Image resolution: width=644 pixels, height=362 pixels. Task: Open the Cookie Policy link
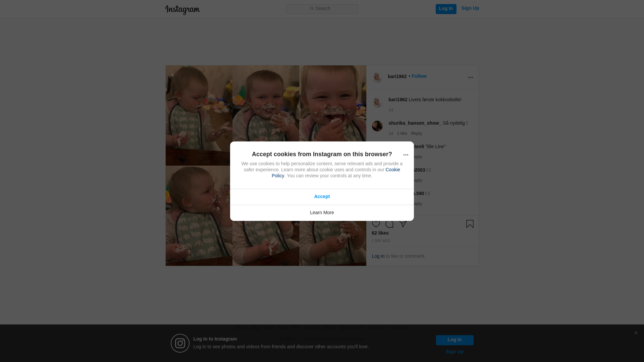pos(336,173)
